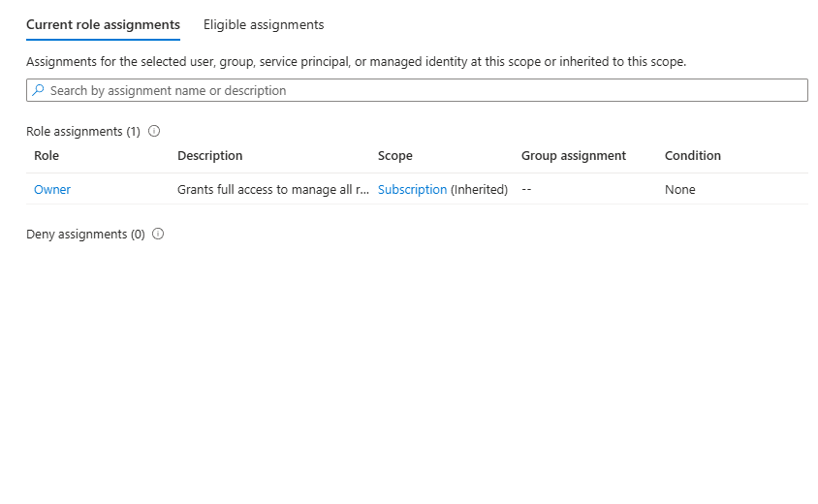Click the Description column header
Viewport: 818px width, 504px height.
(209, 155)
